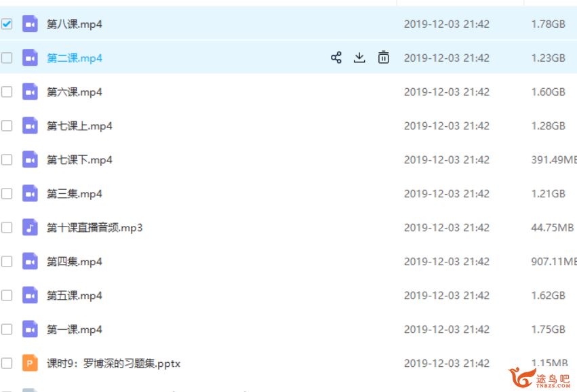Tick the checkbox for 第十课直播音频.mp3
Screen dimensions: 577x392
click(7, 227)
